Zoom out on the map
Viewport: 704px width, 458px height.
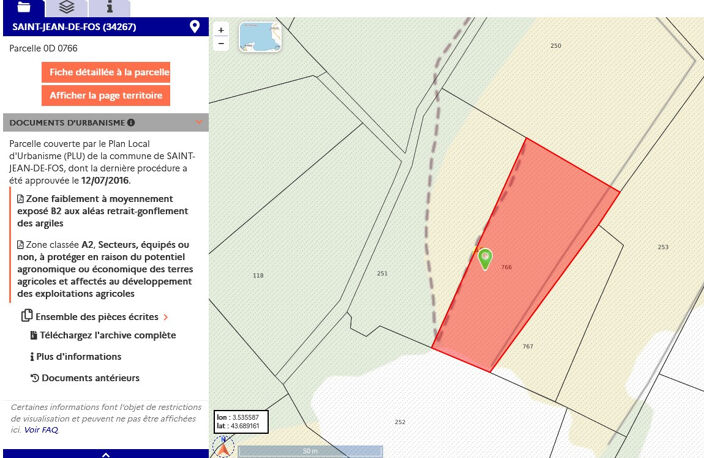click(221, 44)
